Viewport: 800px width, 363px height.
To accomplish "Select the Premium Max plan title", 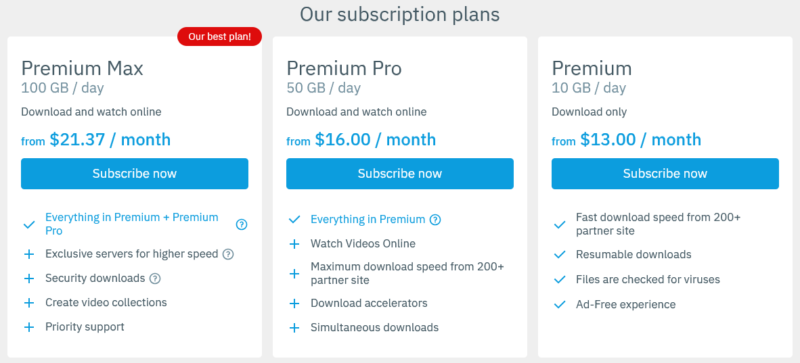I will [82, 68].
